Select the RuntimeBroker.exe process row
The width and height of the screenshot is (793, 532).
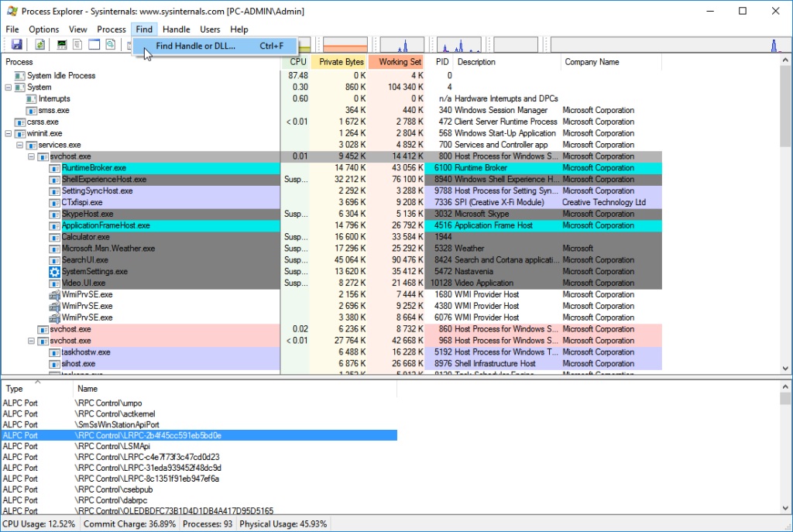coord(94,168)
